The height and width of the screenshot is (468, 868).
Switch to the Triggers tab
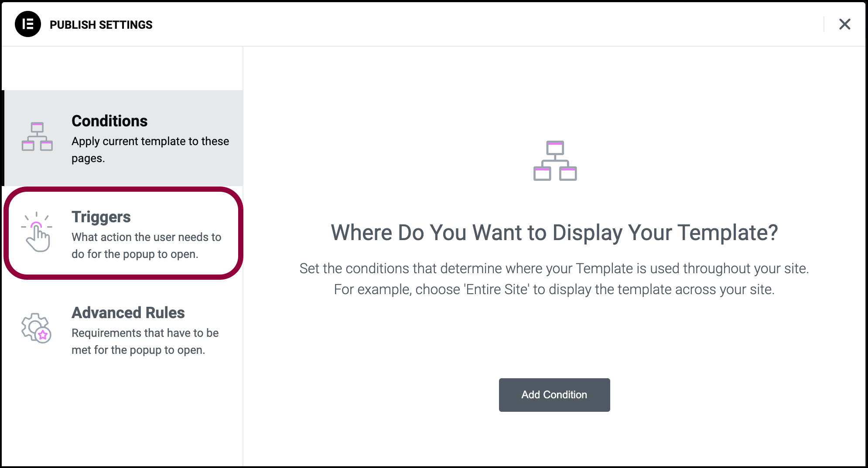(123, 234)
